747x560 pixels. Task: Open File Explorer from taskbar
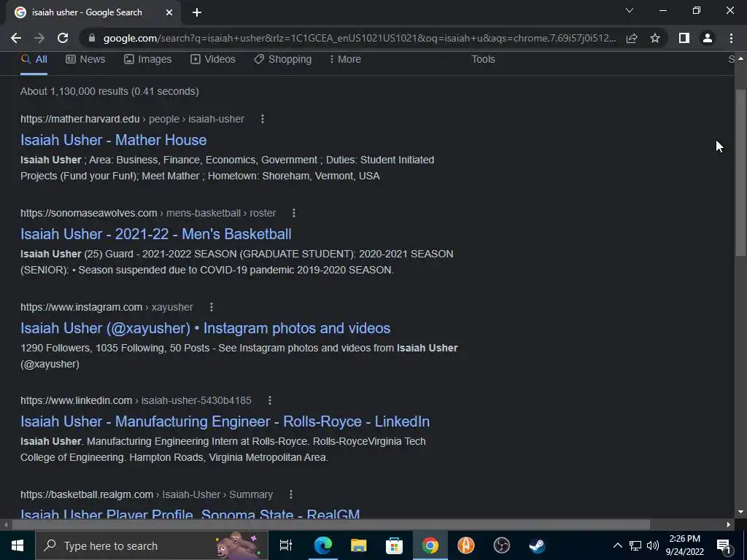tap(358, 545)
